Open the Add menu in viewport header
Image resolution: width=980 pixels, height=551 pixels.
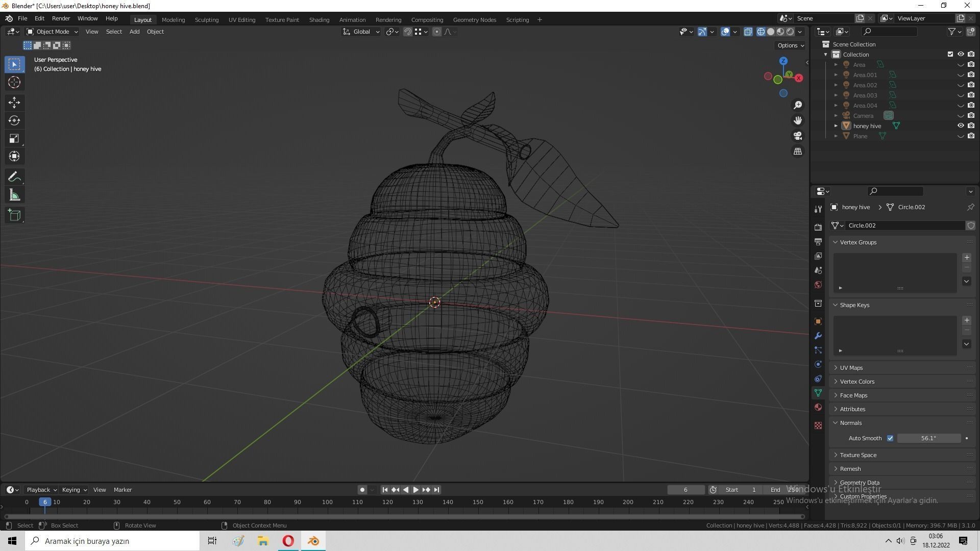[134, 32]
